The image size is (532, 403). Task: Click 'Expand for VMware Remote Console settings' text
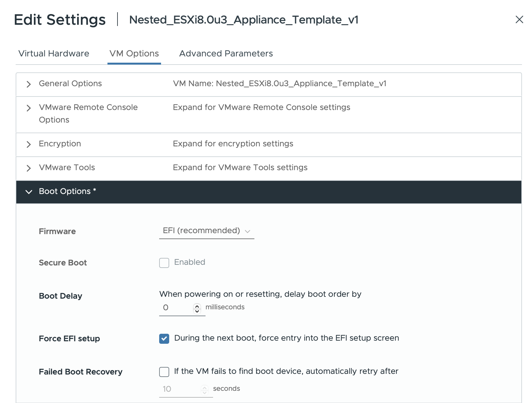click(x=261, y=107)
